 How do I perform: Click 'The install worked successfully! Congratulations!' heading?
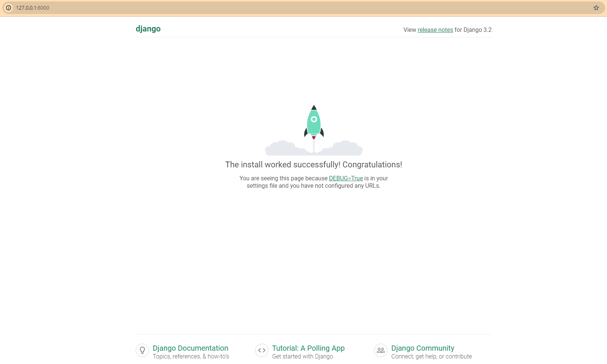click(314, 165)
